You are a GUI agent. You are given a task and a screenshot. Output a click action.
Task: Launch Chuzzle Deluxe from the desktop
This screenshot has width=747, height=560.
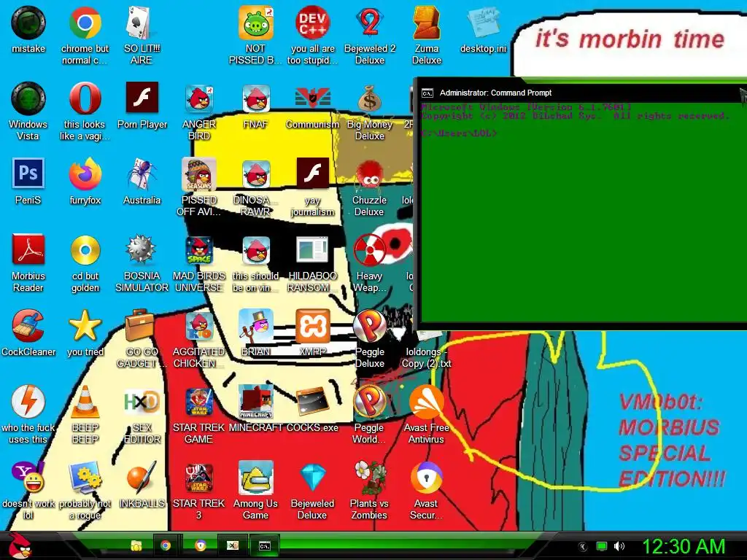pyautogui.click(x=370, y=175)
